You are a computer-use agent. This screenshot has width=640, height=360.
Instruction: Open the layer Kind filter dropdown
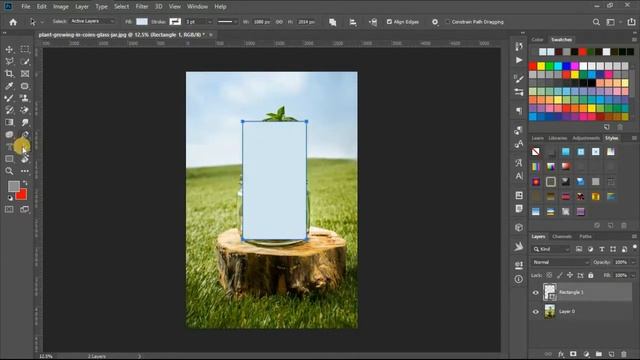click(x=551, y=249)
